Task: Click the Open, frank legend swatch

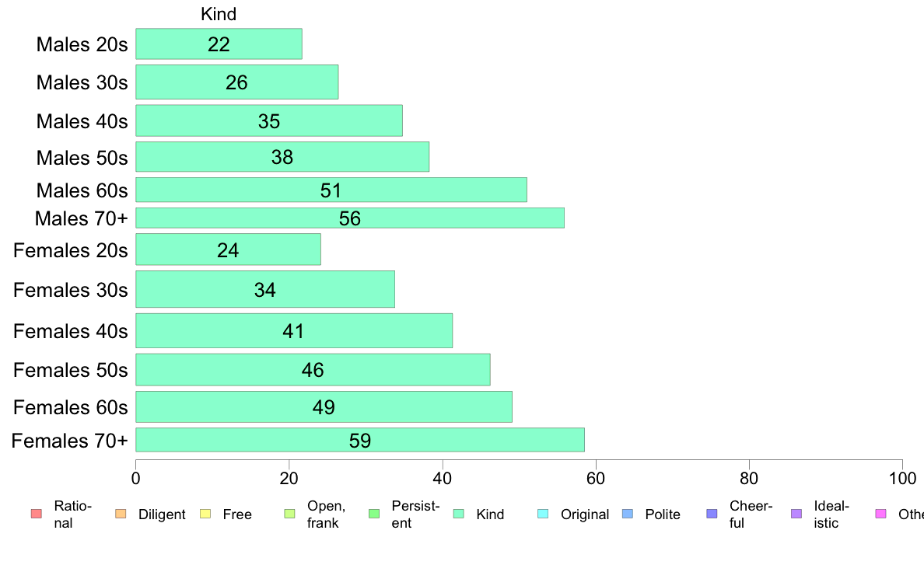Action: [289, 514]
